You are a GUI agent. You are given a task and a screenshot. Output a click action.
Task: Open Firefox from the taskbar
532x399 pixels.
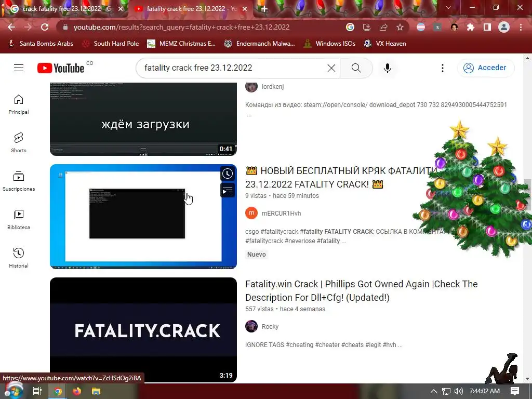point(77,391)
